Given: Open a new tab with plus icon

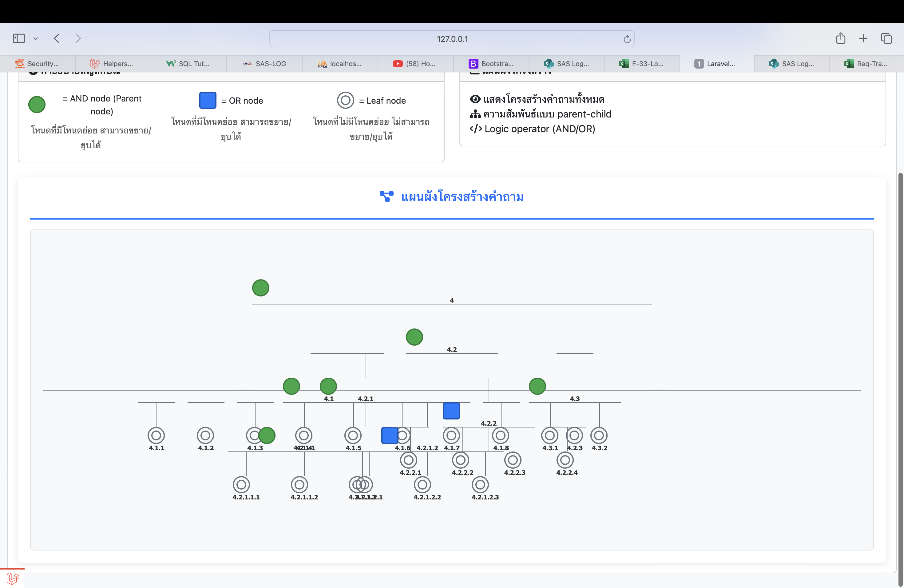Looking at the screenshot, I should [x=863, y=38].
